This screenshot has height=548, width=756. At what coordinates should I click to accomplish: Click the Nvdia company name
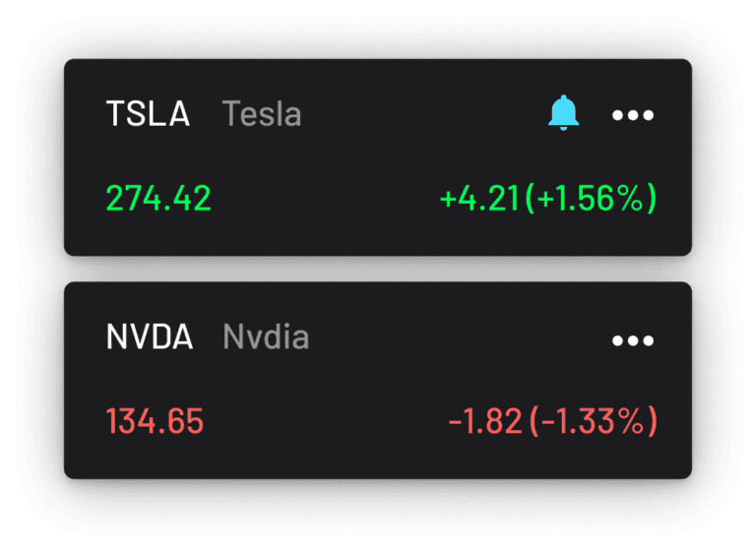266,336
